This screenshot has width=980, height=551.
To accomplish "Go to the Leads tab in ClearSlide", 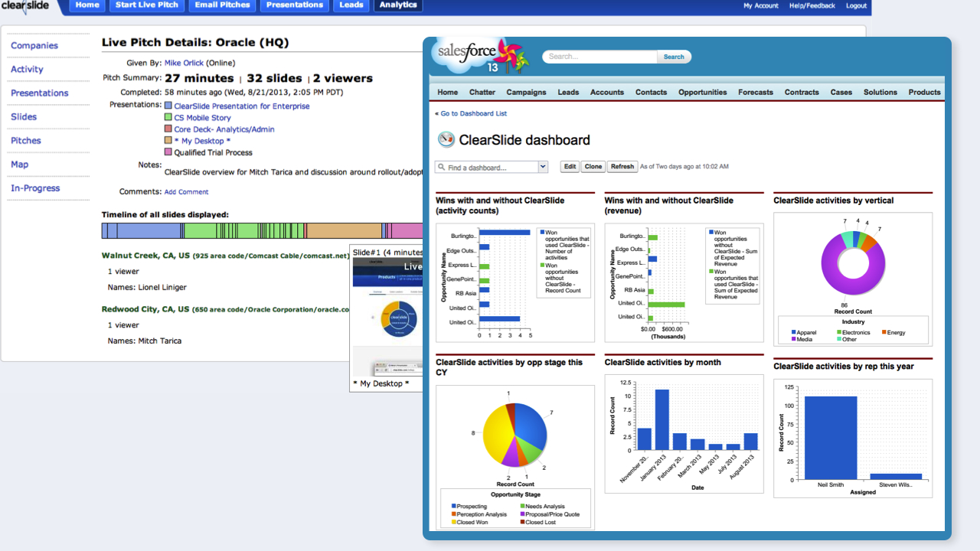I will [x=351, y=5].
